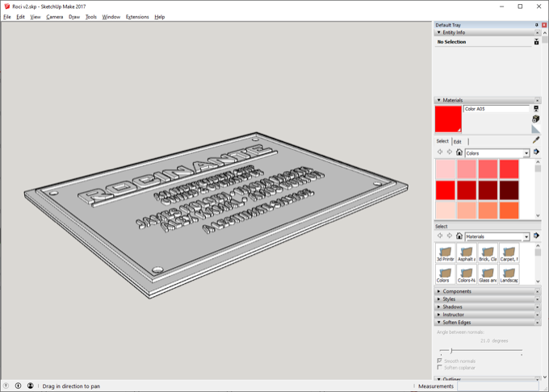The height and width of the screenshot is (392, 549).
Task: Collapse the Soften Edges section
Action: [438, 322]
